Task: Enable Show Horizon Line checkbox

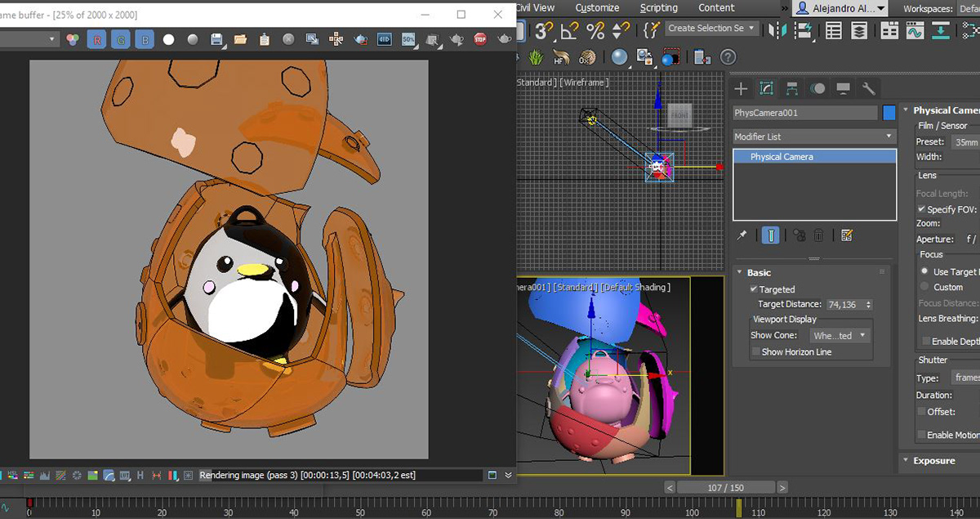Action: tap(755, 351)
